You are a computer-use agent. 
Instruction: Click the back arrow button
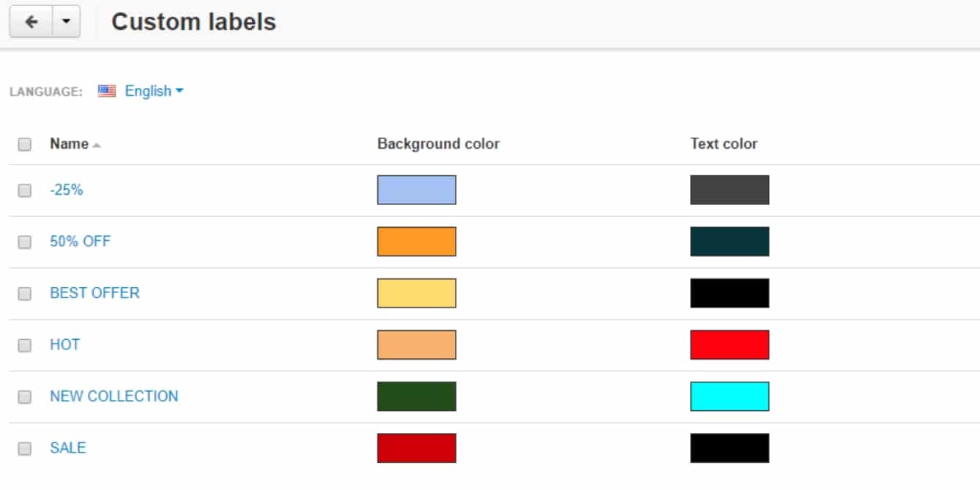pyautogui.click(x=31, y=22)
